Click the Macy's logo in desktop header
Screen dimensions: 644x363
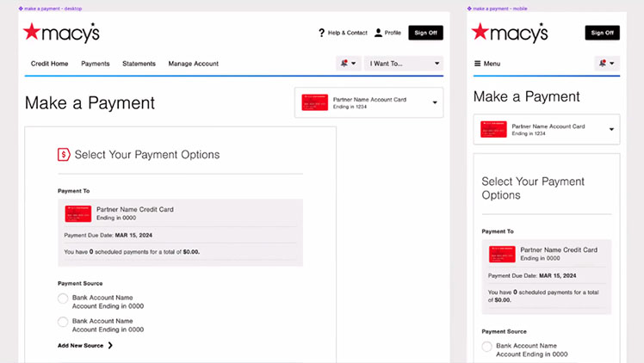point(61,33)
